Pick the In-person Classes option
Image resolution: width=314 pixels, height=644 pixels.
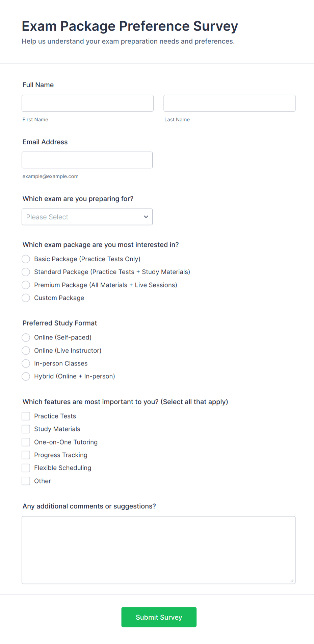[x=26, y=363]
